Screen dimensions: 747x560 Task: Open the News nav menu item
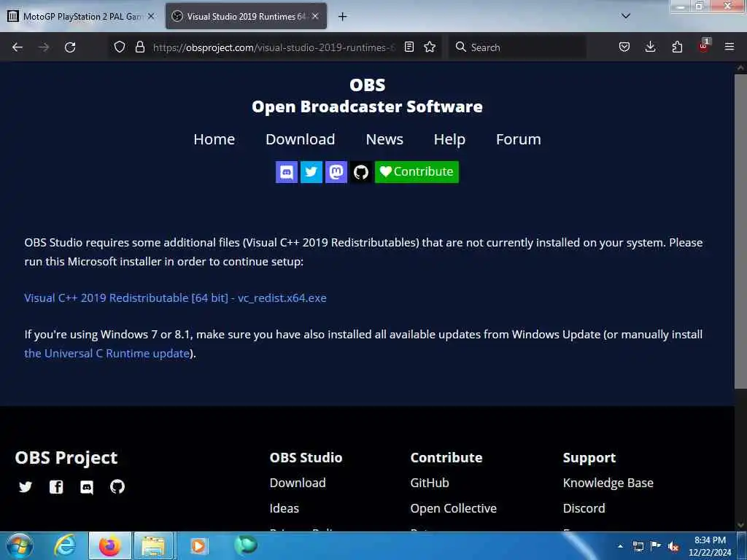click(x=384, y=139)
